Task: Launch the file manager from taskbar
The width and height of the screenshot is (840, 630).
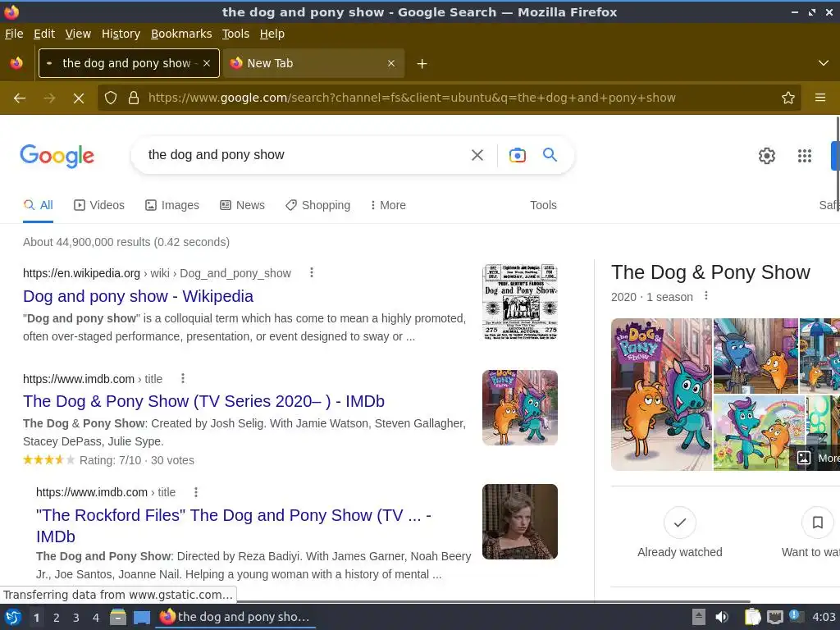Action: point(118,617)
